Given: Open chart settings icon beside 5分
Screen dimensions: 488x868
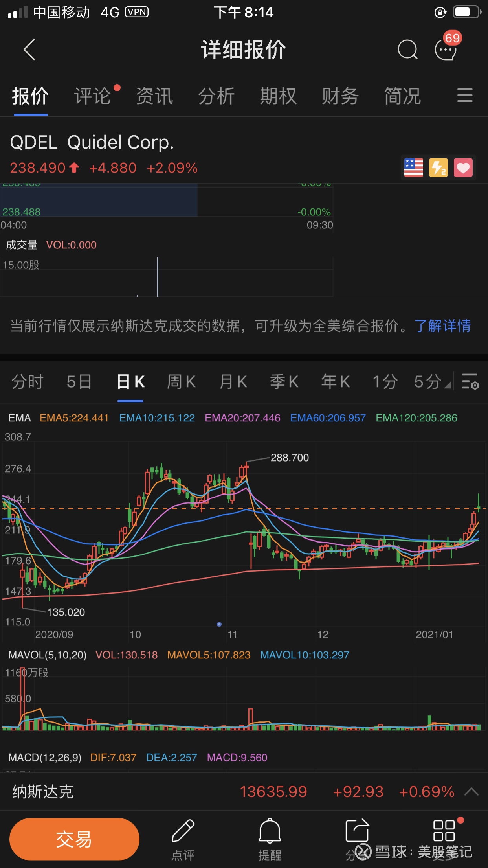Looking at the screenshot, I should (470, 381).
